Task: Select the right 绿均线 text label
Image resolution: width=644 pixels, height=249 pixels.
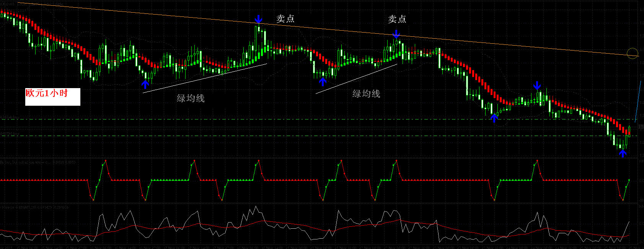Action: point(366,94)
